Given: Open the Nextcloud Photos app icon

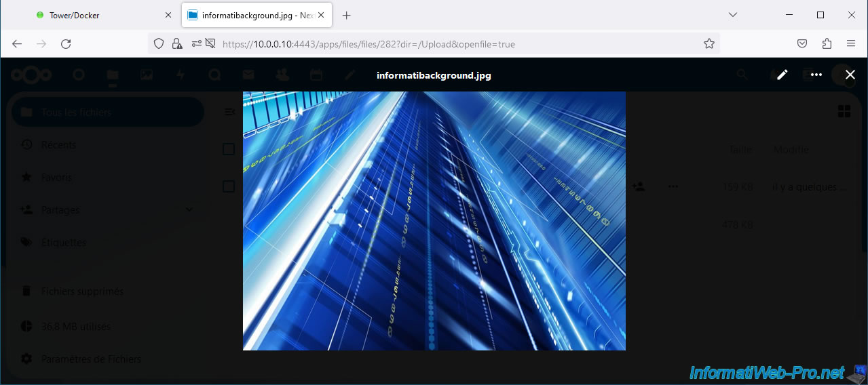Looking at the screenshot, I should [x=147, y=75].
